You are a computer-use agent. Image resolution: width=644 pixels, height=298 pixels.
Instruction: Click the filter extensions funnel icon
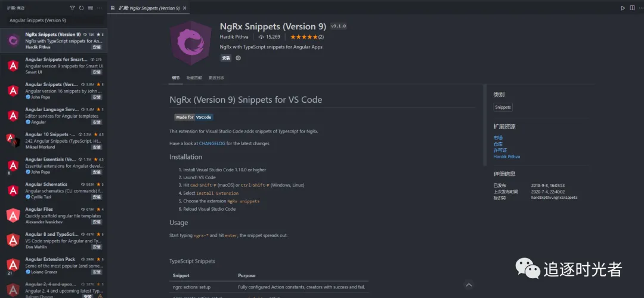72,8
